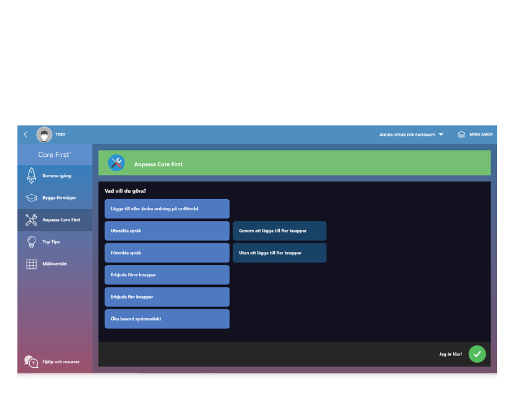Select Genom att lägga till fler knappar

(x=279, y=231)
